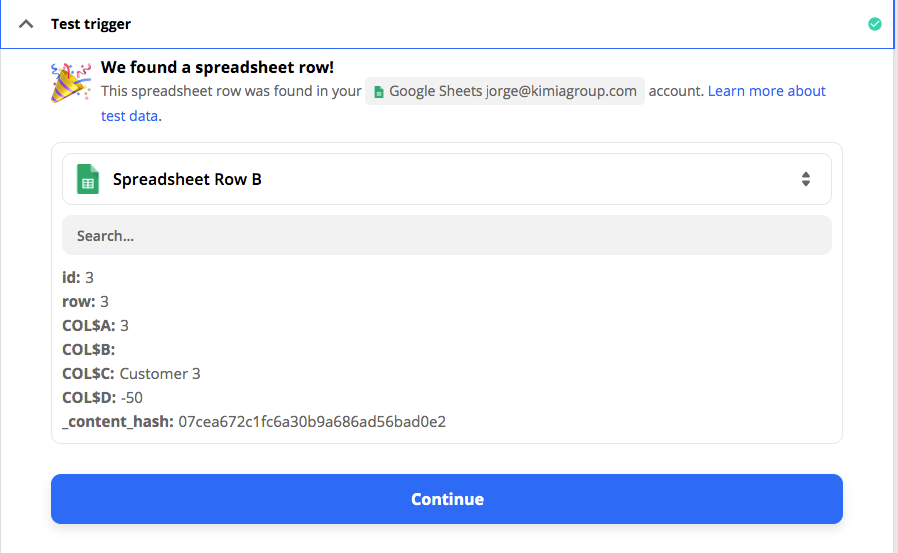Click the Continue button
Viewport: 898px width, 553px height.
tap(447, 499)
